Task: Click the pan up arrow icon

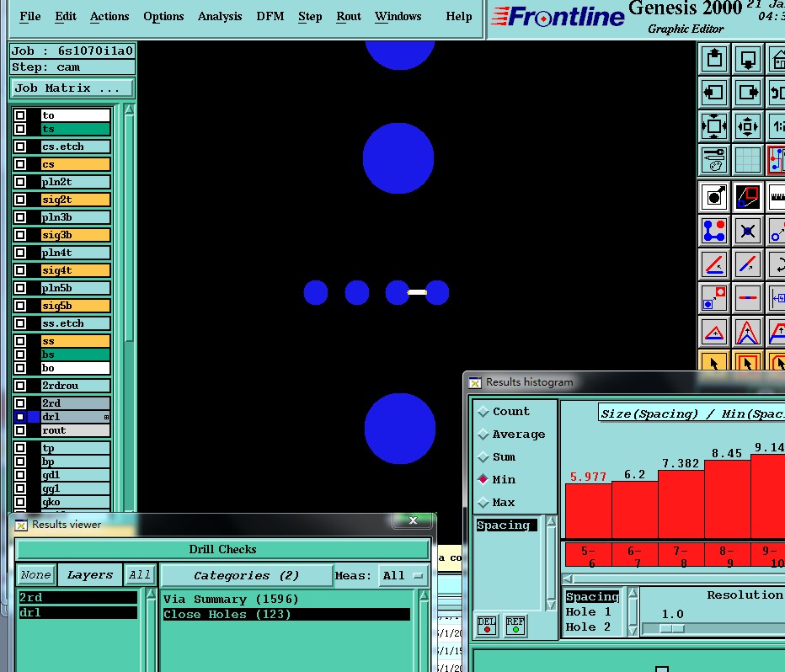Action: pos(714,60)
